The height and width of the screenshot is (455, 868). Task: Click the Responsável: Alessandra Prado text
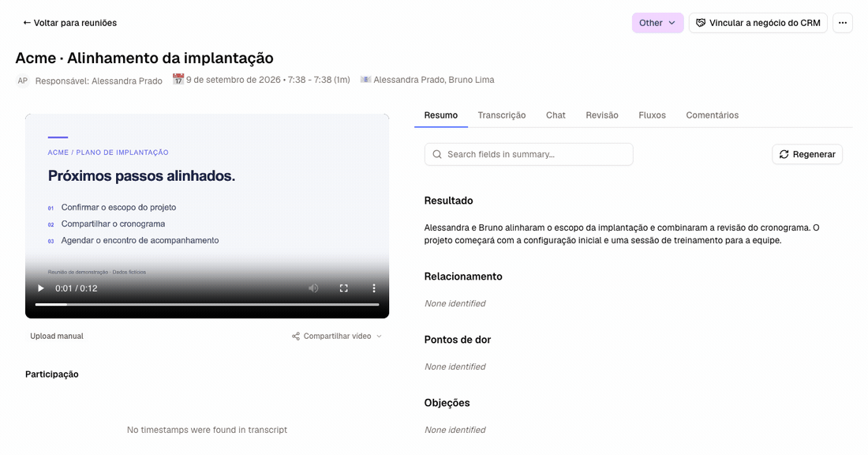click(x=99, y=81)
